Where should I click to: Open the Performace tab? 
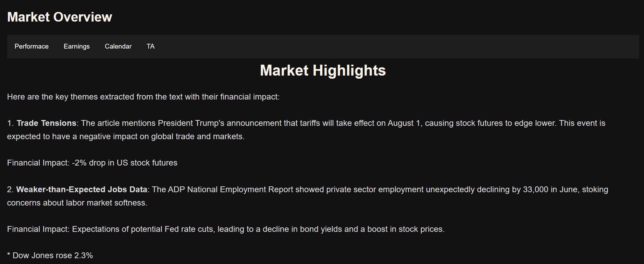click(x=32, y=47)
